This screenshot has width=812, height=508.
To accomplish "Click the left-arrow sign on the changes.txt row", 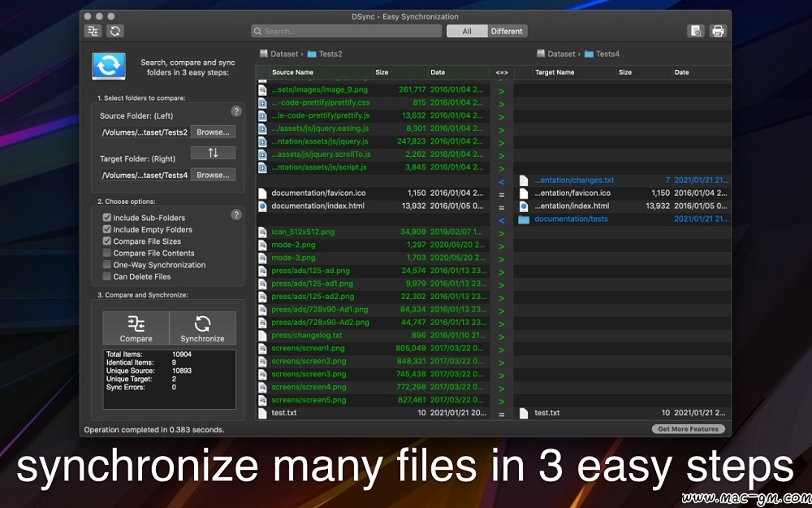I will [x=501, y=181].
